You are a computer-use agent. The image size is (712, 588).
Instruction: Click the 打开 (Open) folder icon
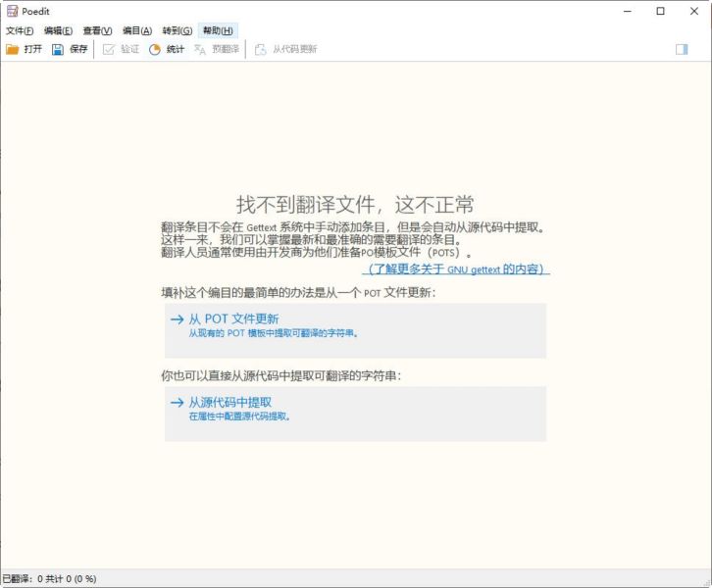(13, 49)
